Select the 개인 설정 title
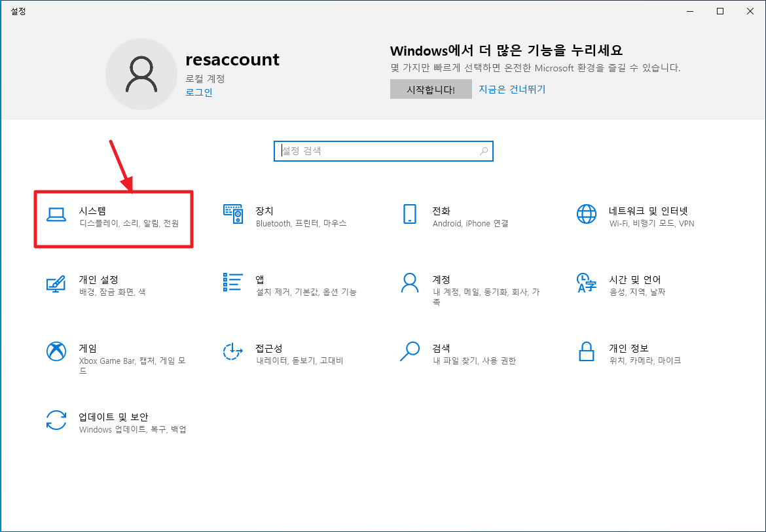Image resolution: width=766 pixels, height=532 pixels. pos(99,279)
